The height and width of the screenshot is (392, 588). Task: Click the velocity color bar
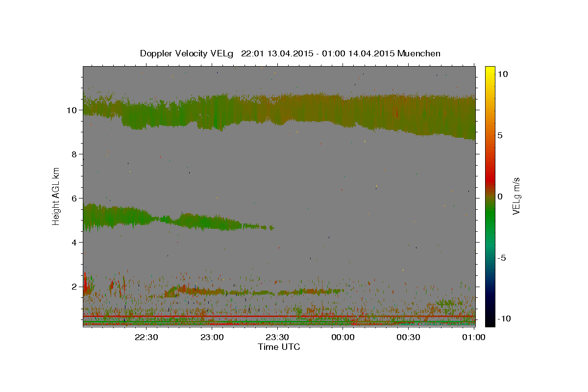pyautogui.click(x=490, y=196)
